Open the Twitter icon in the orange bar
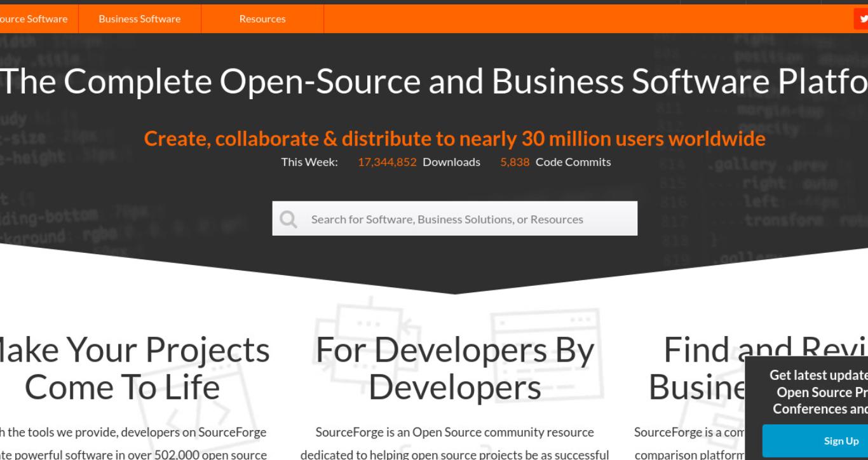868x460 pixels. tap(861, 19)
